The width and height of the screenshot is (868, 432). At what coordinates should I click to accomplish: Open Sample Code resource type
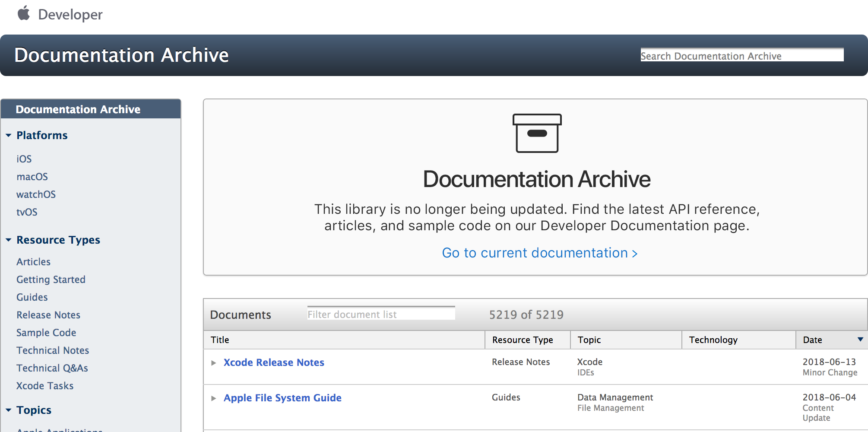(46, 333)
